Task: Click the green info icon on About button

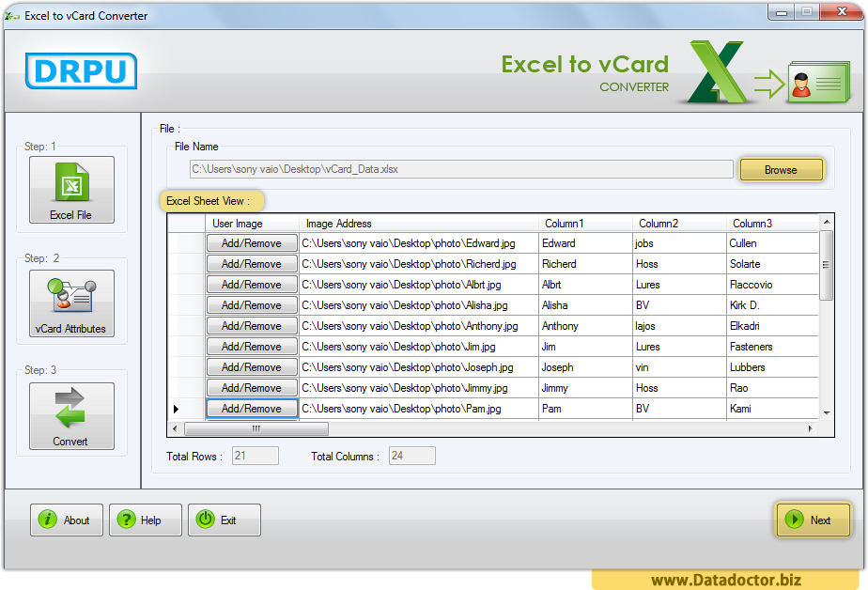Action: [46, 520]
